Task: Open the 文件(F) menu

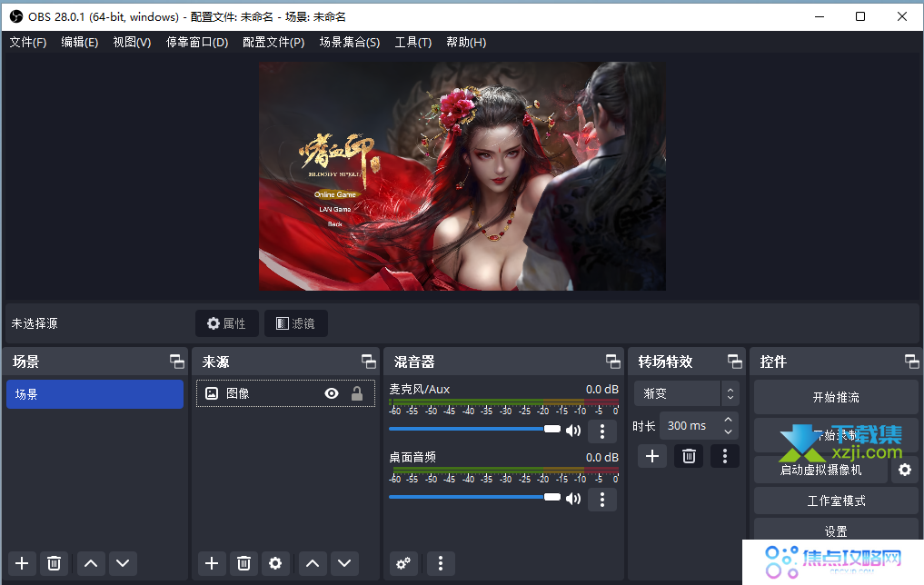Action: tap(27, 43)
